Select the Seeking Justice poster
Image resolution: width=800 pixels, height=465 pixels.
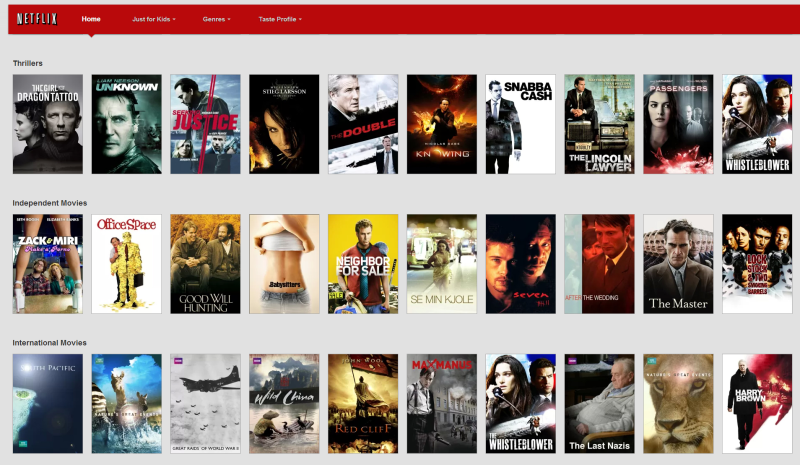tap(206, 124)
